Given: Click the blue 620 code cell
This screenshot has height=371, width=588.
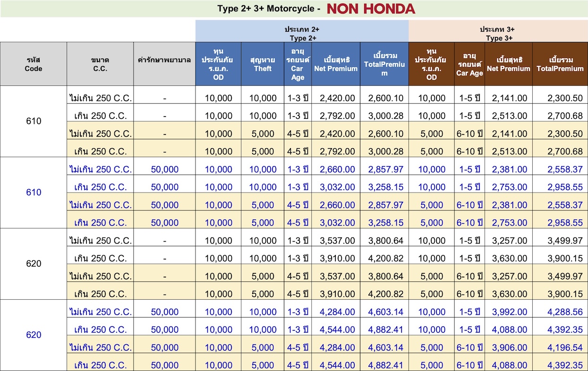Looking at the screenshot, I should 34,335.
